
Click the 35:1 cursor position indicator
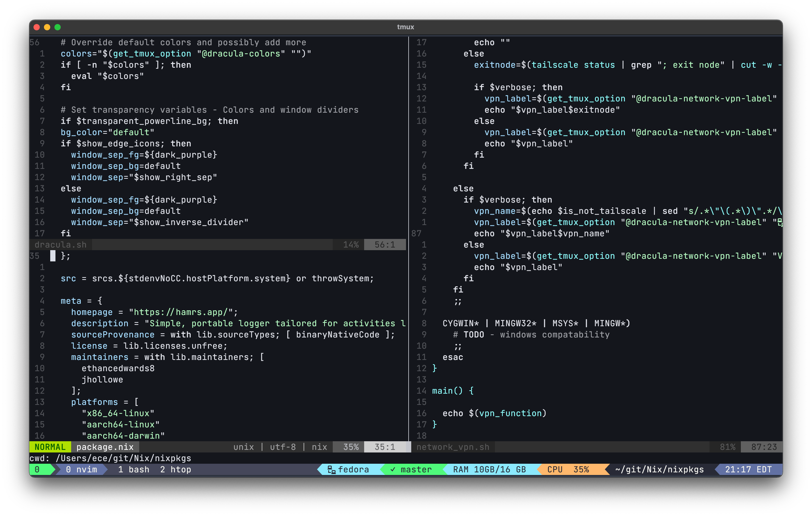click(x=385, y=447)
